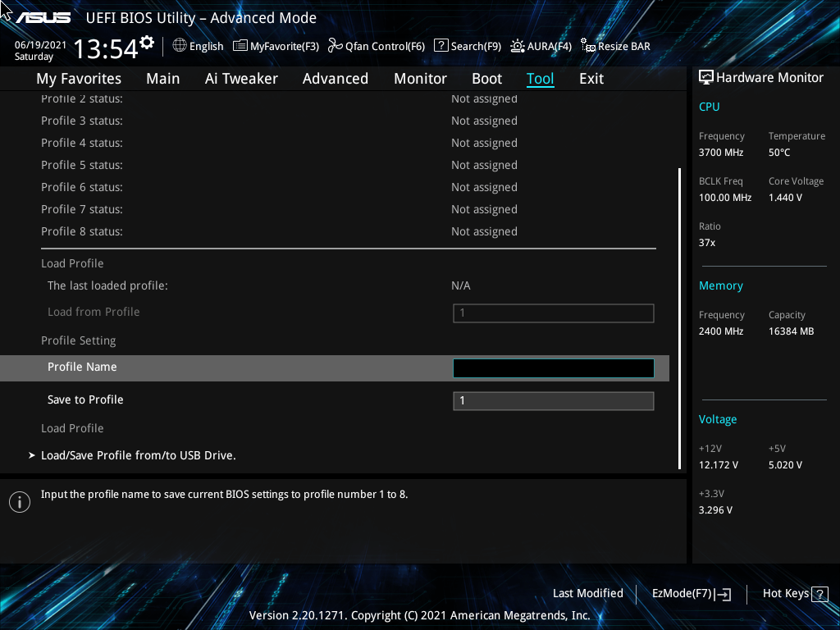Select the Load from Profile field
840x630 pixels.
[553, 313]
